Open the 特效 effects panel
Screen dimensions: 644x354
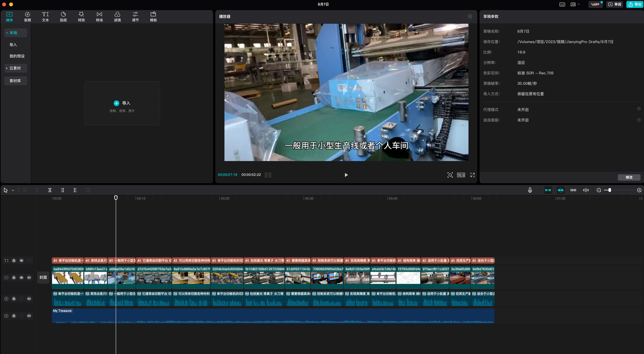coord(81,17)
